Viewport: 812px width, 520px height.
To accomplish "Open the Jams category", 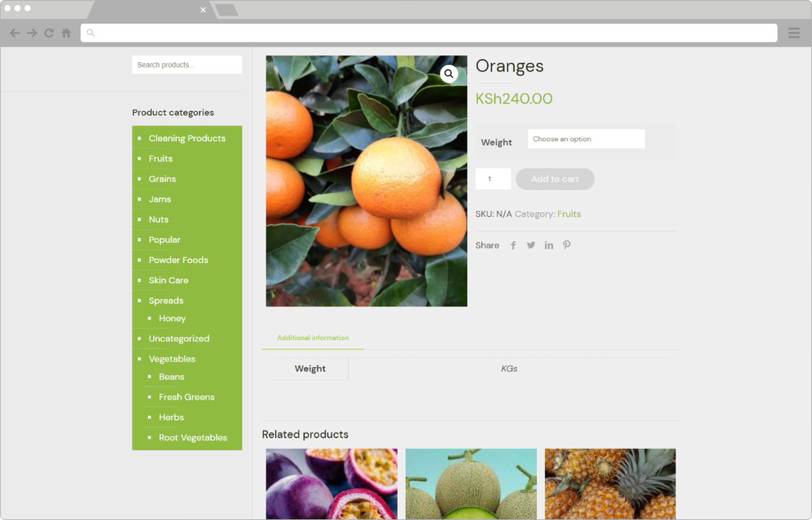I will [x=160, y=199].
